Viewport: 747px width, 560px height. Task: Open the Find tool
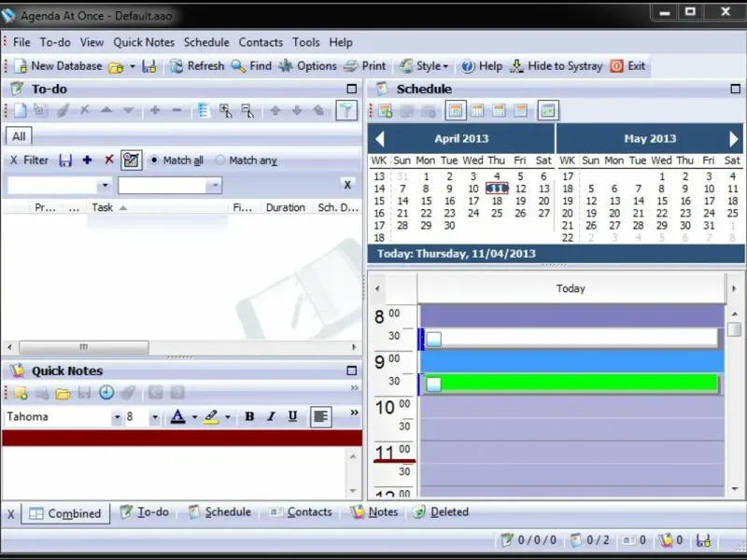tap(251, 66)
